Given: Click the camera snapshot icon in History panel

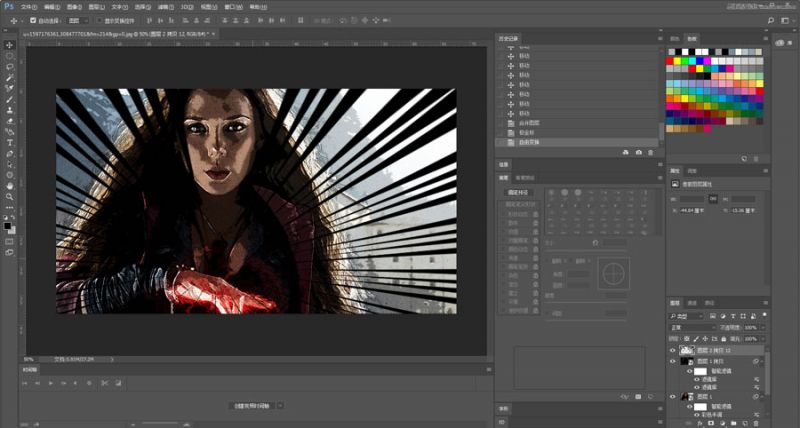Looking at the screenshot, I should point(639,152).
